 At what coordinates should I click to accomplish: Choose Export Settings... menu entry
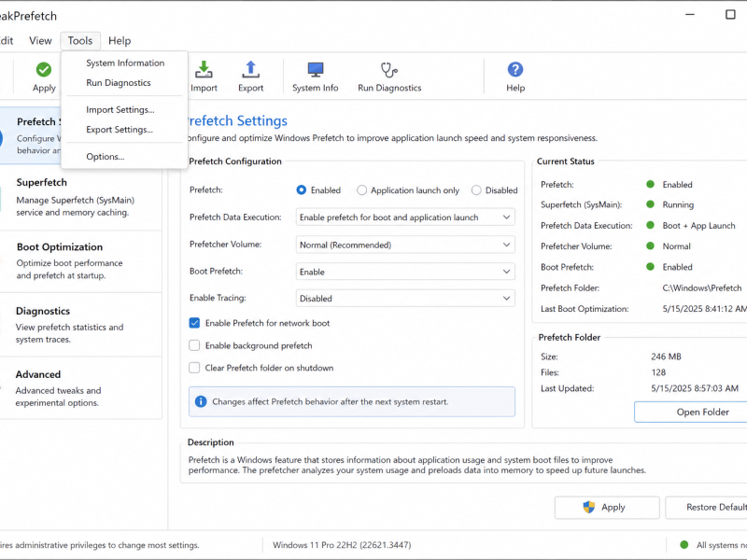124,130
